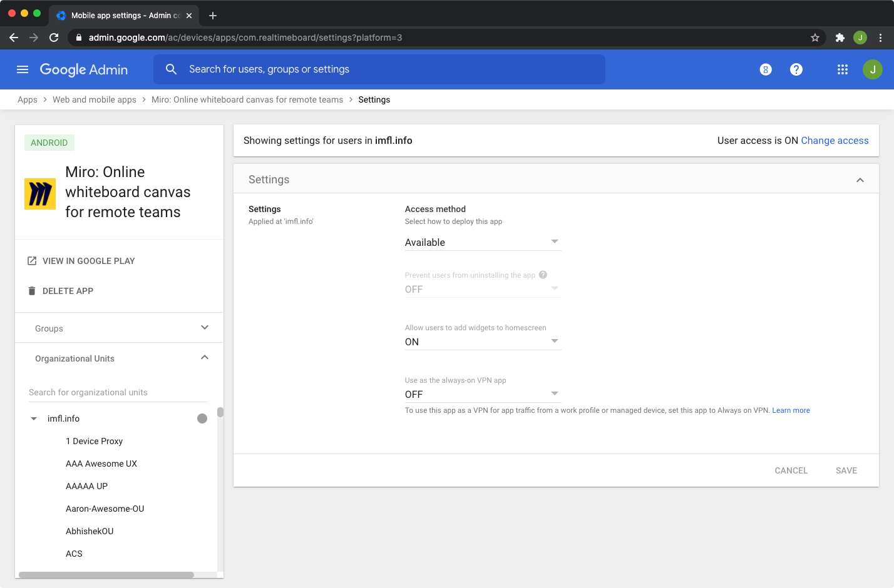This screenshot has width=894, height=588.
Task: Click Change access link
Action: point(835,141)
